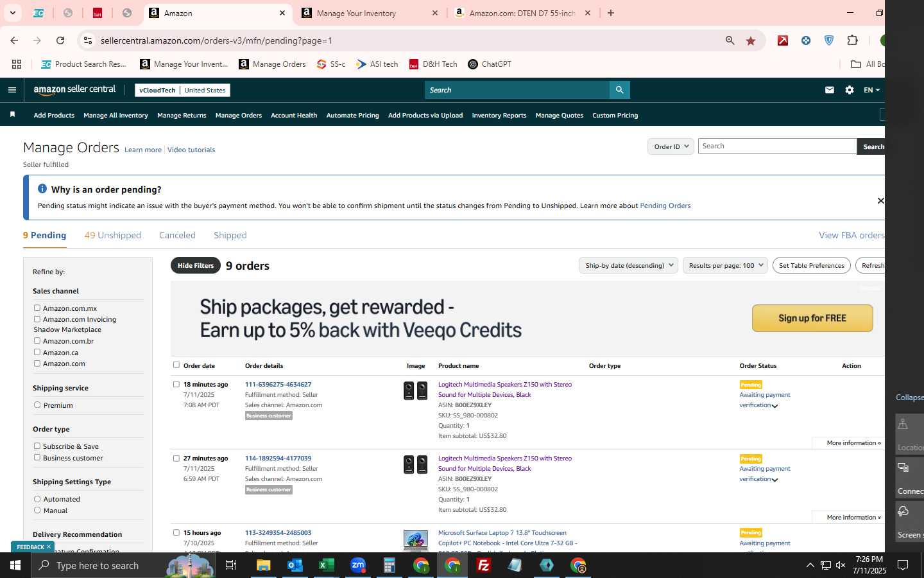Click the Amazon Seller Central logo
924x578 pixels.
pyautogui.click(x=74, y=90)
